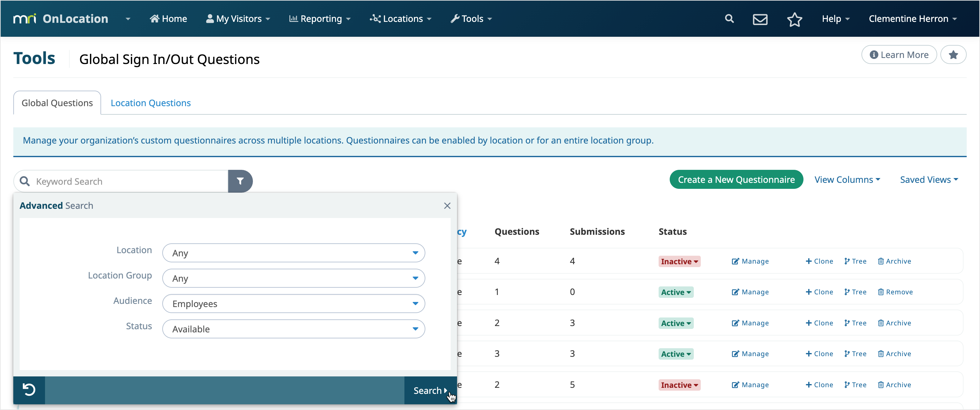The image size is (980, 410).
Task: Click the reset arrow icon in Advanced Search
Action: 29,390
